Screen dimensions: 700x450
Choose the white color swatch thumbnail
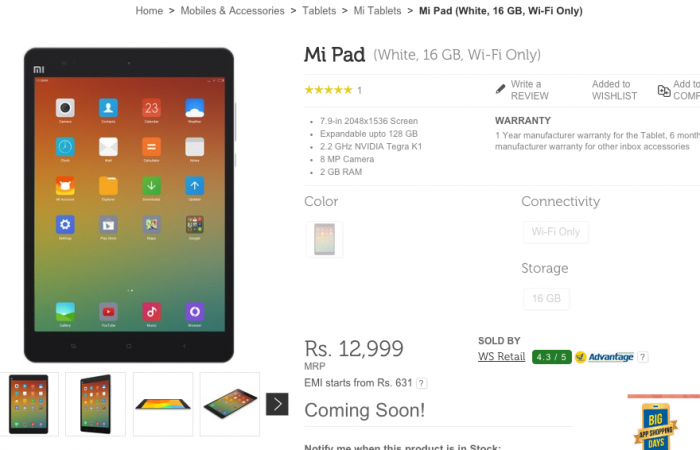tap(325, 239)
